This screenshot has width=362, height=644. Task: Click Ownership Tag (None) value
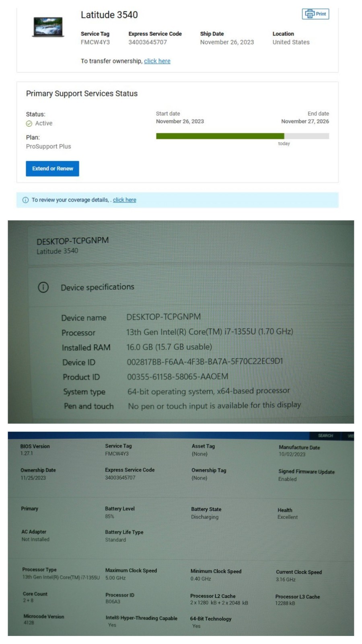(199, 478)
